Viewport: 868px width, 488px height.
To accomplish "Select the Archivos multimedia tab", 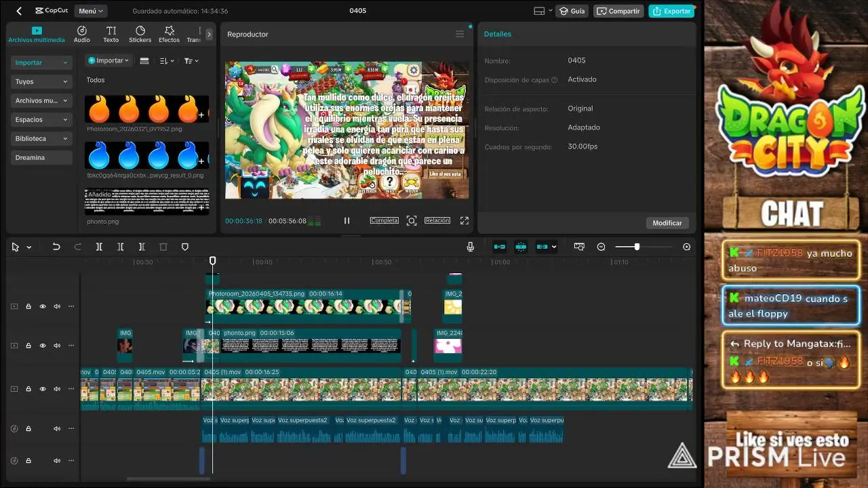I will (x=37, y=35).
